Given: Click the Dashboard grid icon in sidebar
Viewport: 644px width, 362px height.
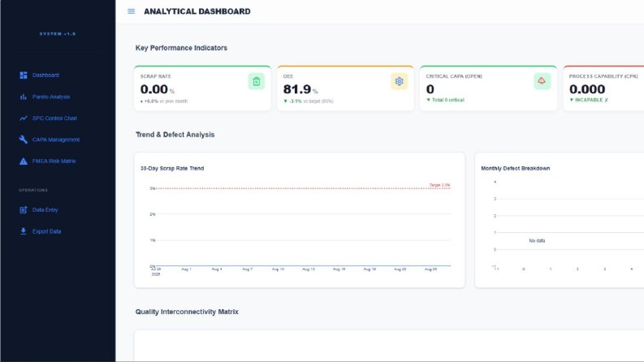Looking at the screenshot, I should [24, 75].
